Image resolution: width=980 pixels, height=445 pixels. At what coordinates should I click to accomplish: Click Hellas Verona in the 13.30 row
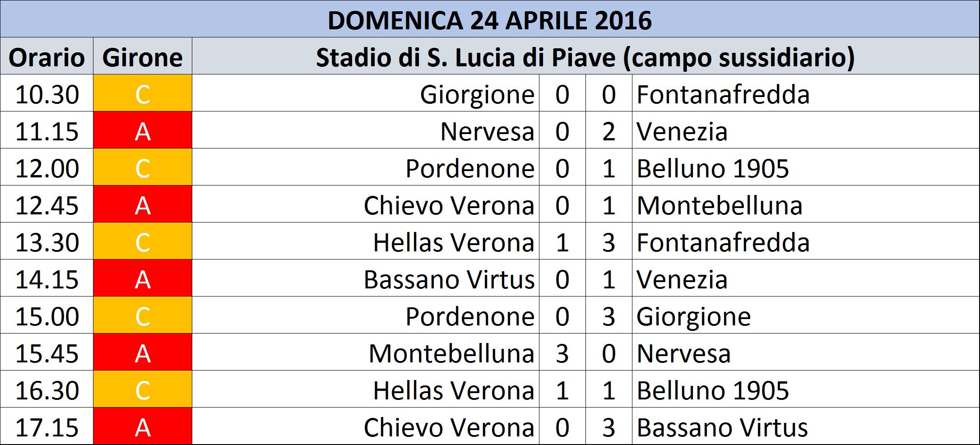[x=454, y=242]
